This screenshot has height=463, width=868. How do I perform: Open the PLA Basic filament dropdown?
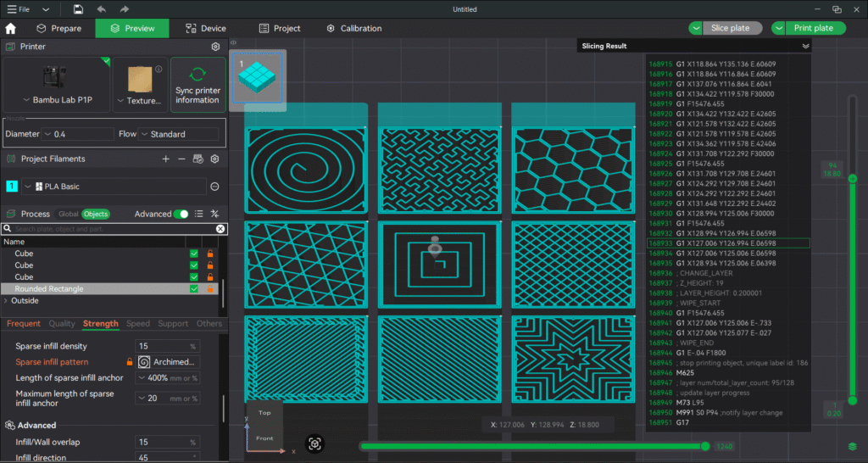114,187
